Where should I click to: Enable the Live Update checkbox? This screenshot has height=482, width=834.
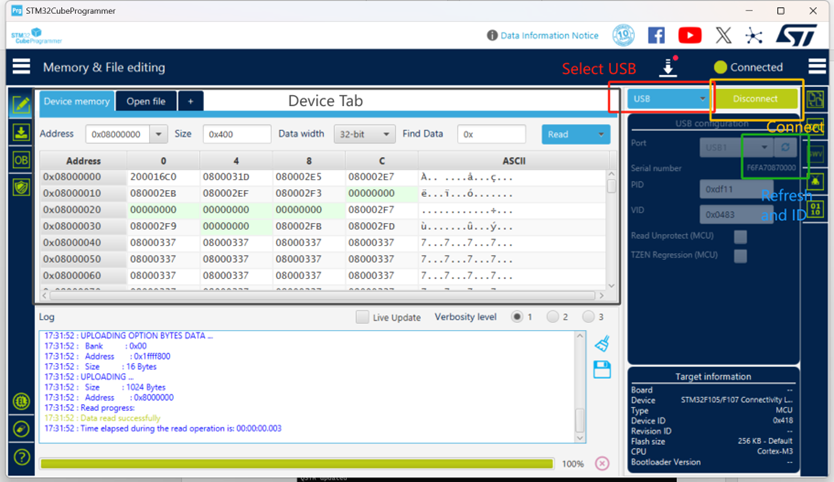point(362,317)
